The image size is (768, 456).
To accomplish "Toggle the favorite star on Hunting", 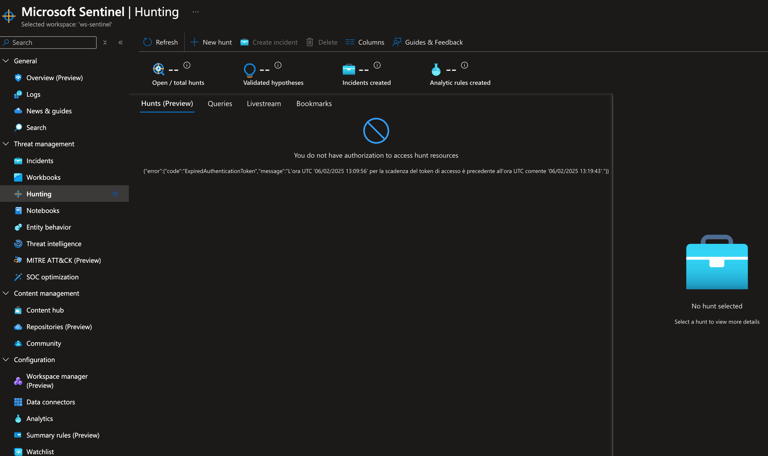I will tap(116, 194).
